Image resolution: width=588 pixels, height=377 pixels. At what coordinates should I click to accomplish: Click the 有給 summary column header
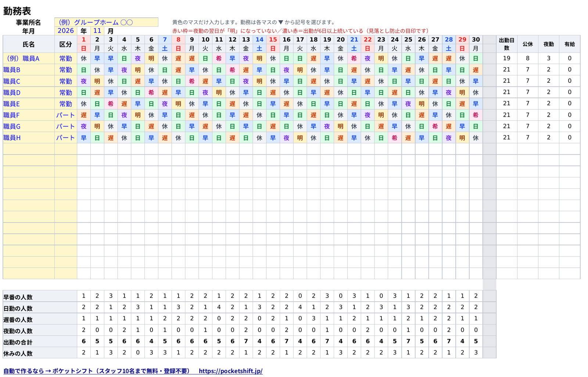coord(570,44)
